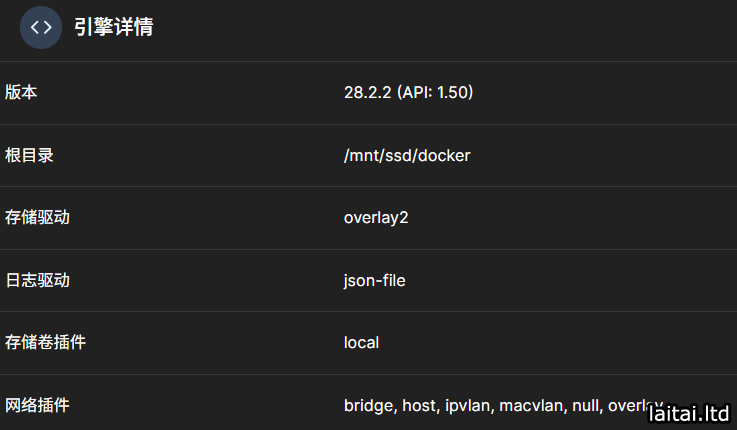Select the 日志驱动 row label
Screen dimensions: 737x430
(x=37, y=281)
